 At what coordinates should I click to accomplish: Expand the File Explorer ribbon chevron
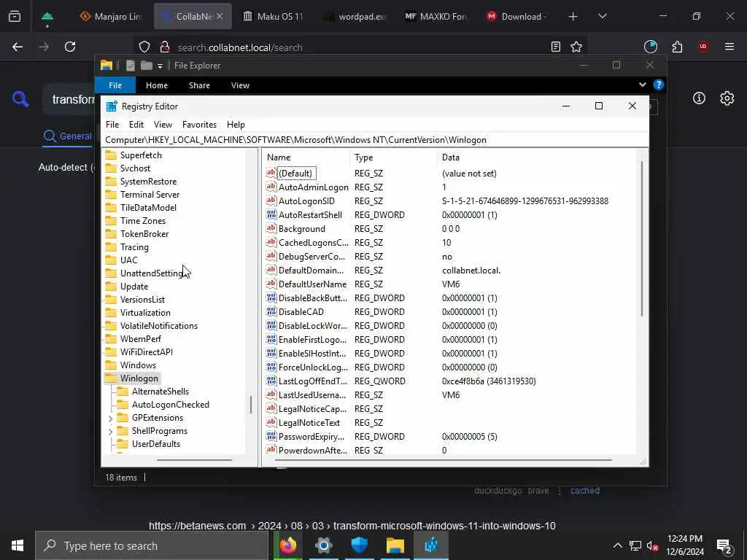[x=642, y=85]
